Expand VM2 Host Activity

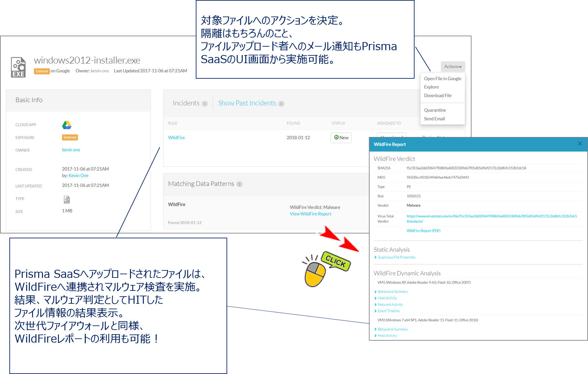[x=387, y=336]
